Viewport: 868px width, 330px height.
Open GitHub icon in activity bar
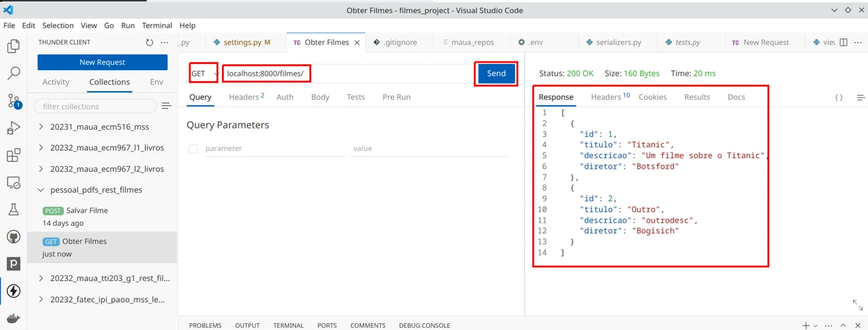13,237
